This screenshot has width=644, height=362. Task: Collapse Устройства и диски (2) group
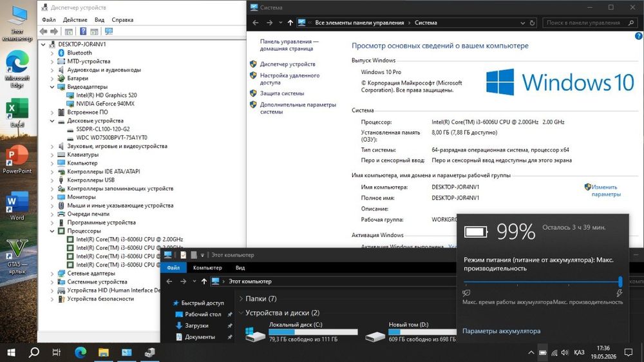coord(241,313)
